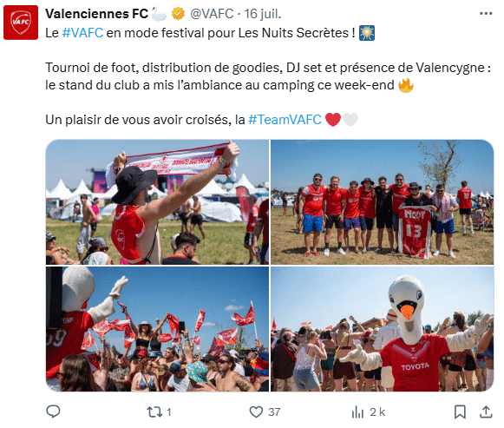Open swan mascot in Toyota jersey photo

point(382,329)
